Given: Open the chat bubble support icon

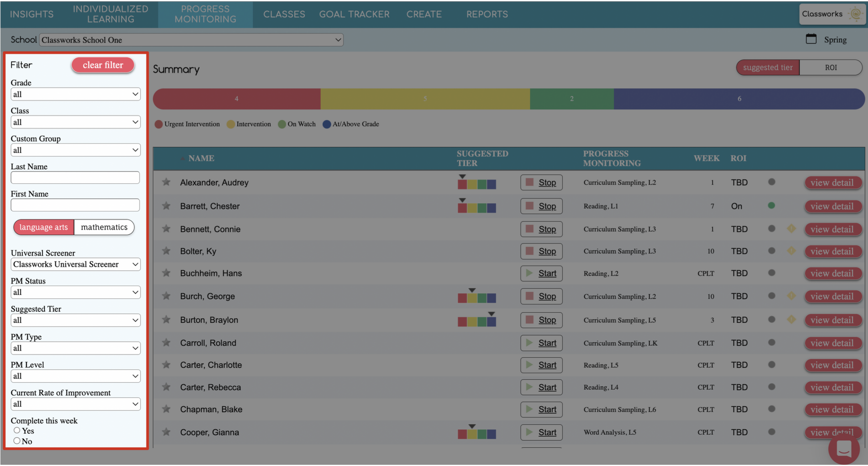Looking at the screenshot, I should (x=844, y=449).
